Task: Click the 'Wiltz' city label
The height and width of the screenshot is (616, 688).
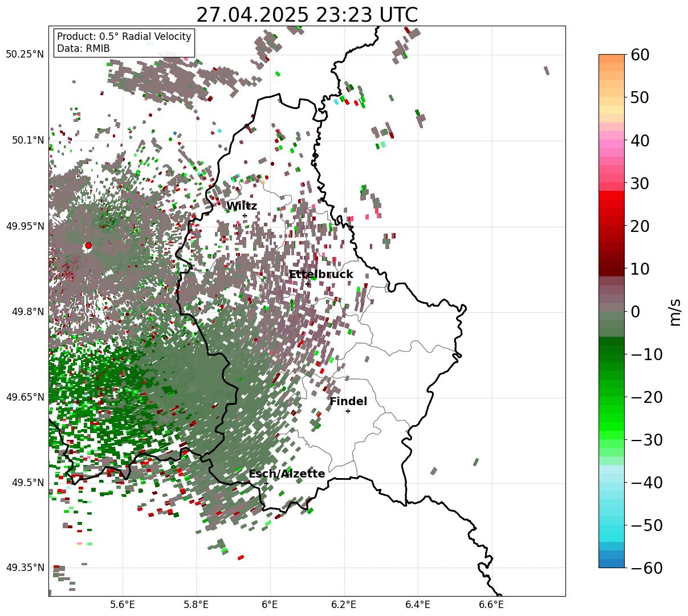Action: pos(242,206)
